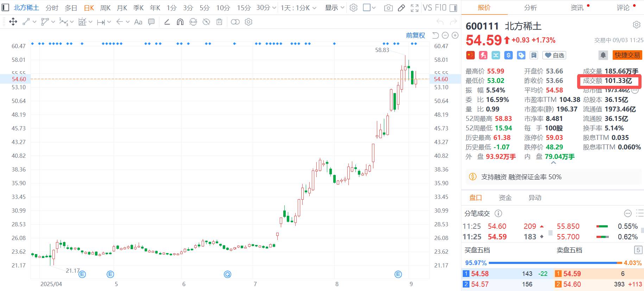
Task: Select the pencil drawing icon in top bar
Action: tap(401, 8)
